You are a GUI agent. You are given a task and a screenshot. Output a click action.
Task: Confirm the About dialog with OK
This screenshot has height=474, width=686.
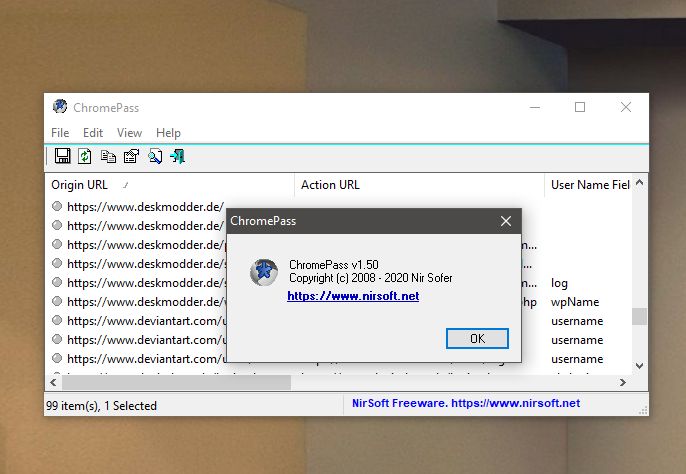pyautogui.click(x=477, y=338)
